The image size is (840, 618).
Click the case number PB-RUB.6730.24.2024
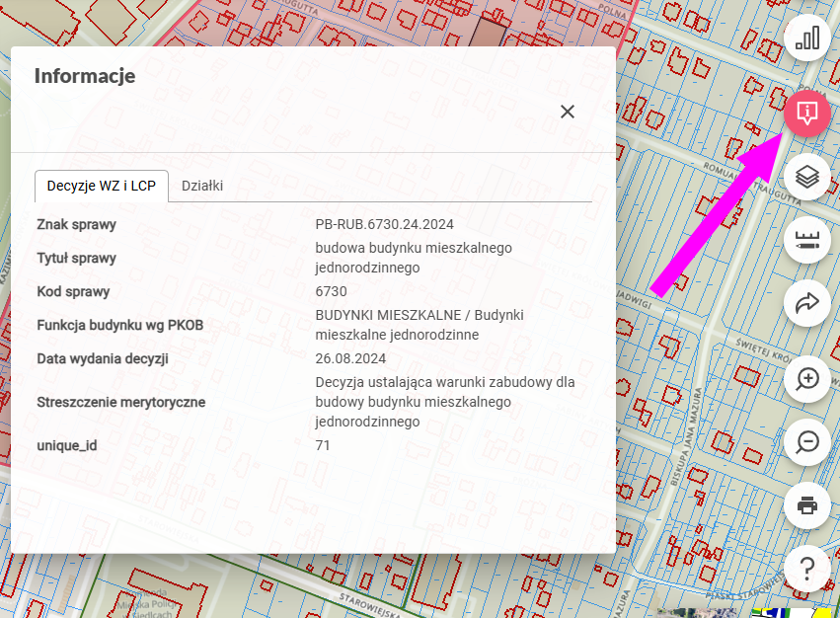384,224
